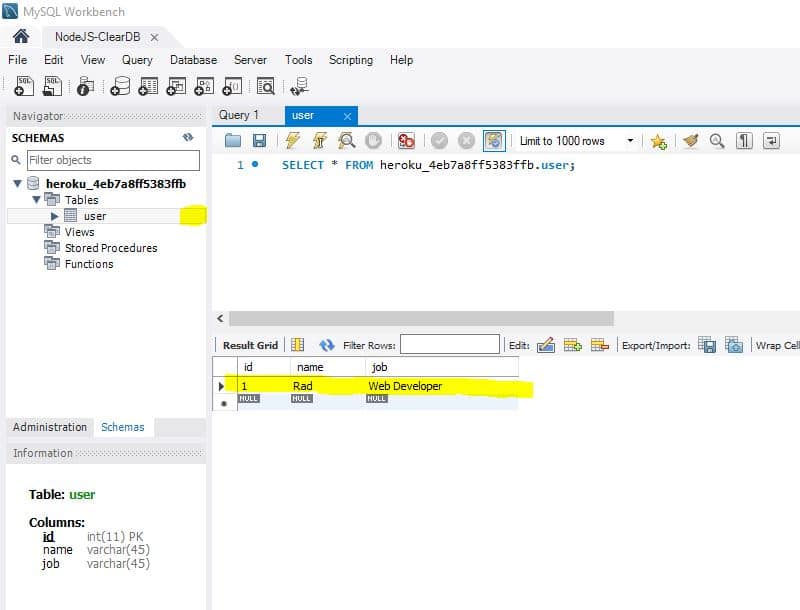Open the Tools menu
This screenshot has height=610, width=800.
298,60
